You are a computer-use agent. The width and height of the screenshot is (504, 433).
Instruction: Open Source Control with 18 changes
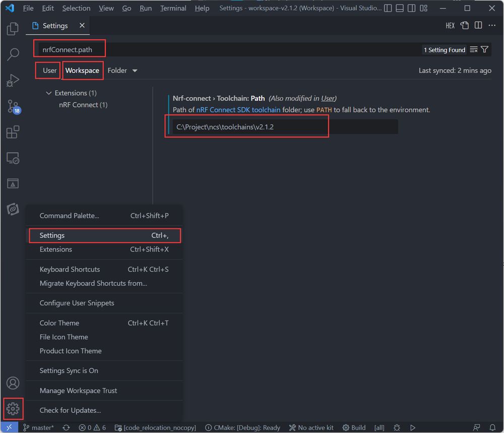(13, 106)
